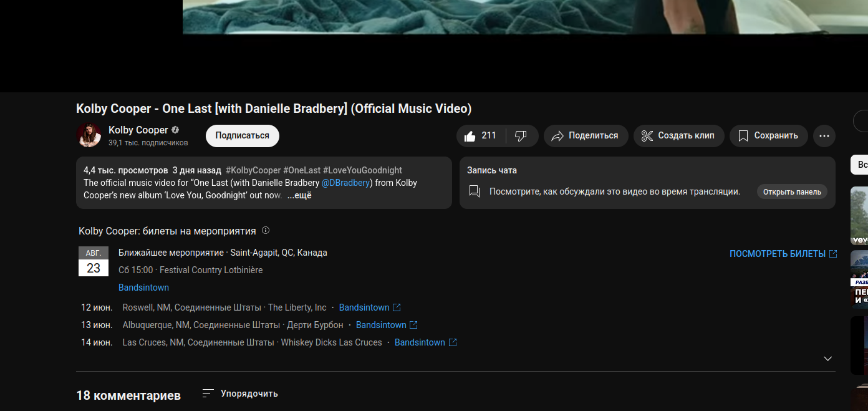868x411 pixels.
Task: Open Bandsintown link for Albuquerque, NM show
Action: pyautogui.click(x=387, y=325)
